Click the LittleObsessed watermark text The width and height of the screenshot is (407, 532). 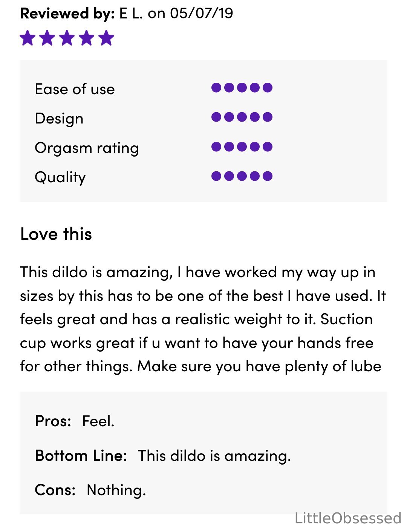[x=348, y=518]
